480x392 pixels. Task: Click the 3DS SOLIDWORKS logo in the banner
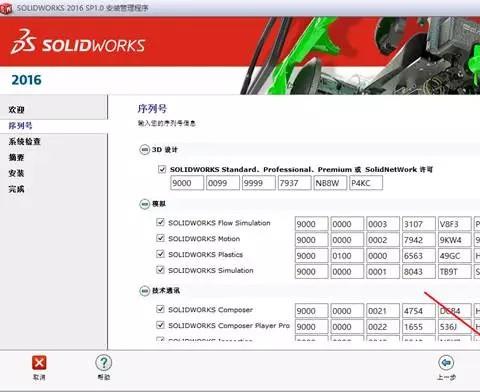tap(78, 42)
